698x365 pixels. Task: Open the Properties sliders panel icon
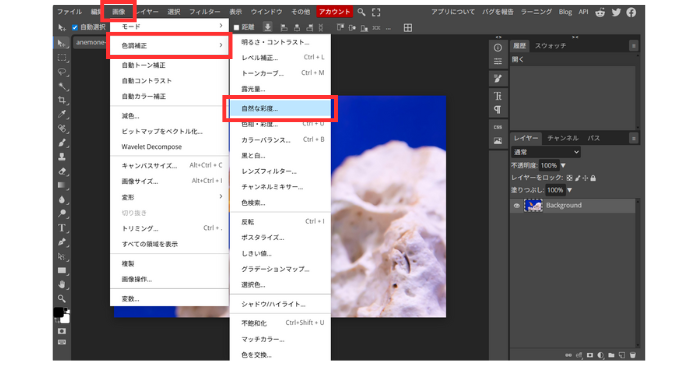point(498,61)
